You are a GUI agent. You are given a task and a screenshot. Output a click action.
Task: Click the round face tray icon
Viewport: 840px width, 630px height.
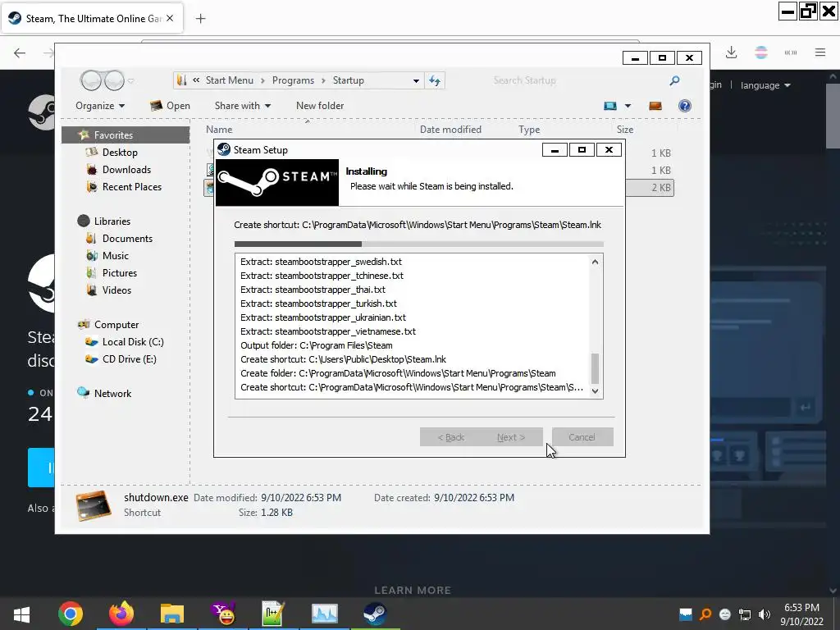(x=725, y=614)
